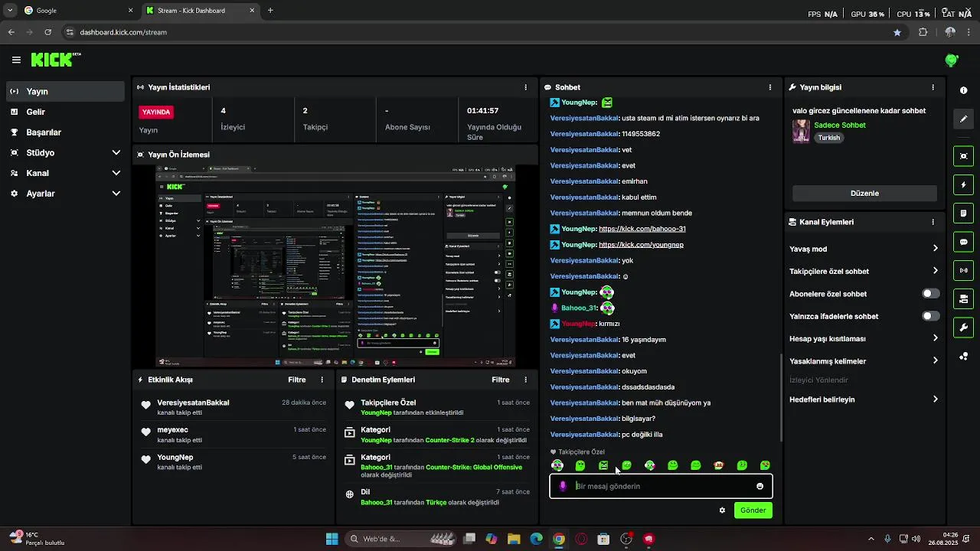The height and width of the screenshot is (551, 980).
Task: Toggle the broadcast signal widget icon
Action: coord(963,270)
